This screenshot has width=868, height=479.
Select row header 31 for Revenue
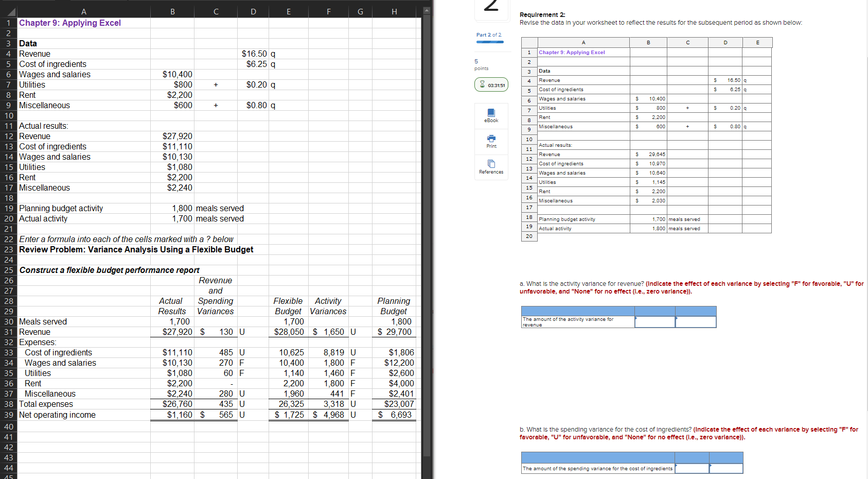point(8,332)
